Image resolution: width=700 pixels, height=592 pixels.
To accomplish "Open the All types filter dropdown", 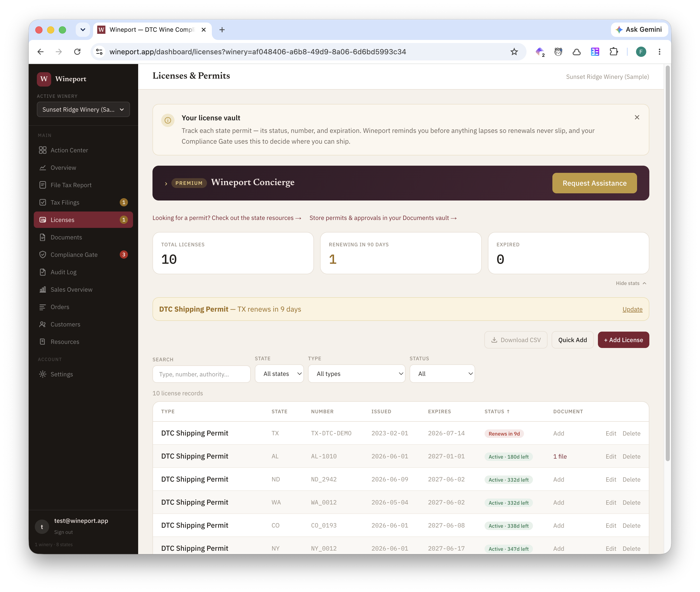I will coord(357,374).
